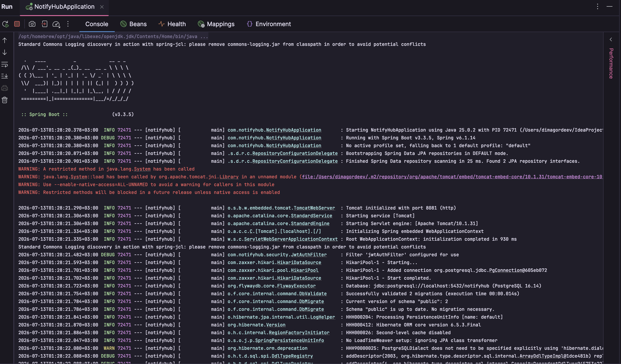Open the Mappings tab
The width and height of the screenshot is (621, 364).
pos(216,24)
